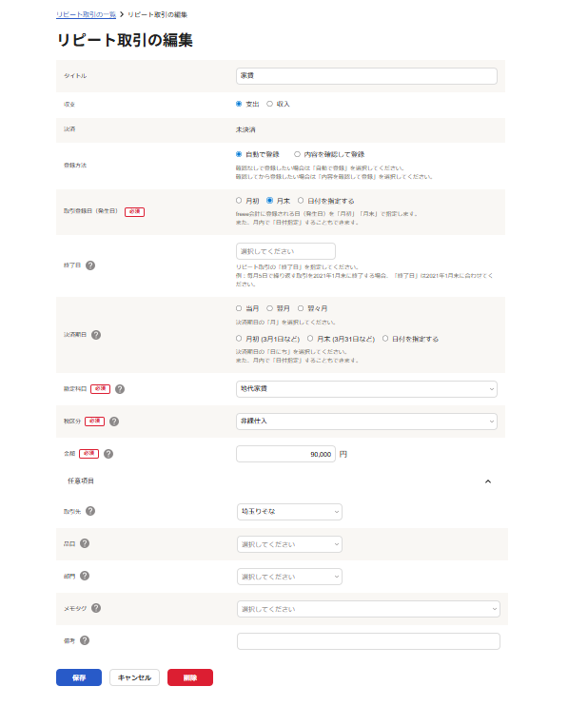Screen dimensions: 588x706
Task: Open help icon for 取引先 field
Action: [90, 511]
